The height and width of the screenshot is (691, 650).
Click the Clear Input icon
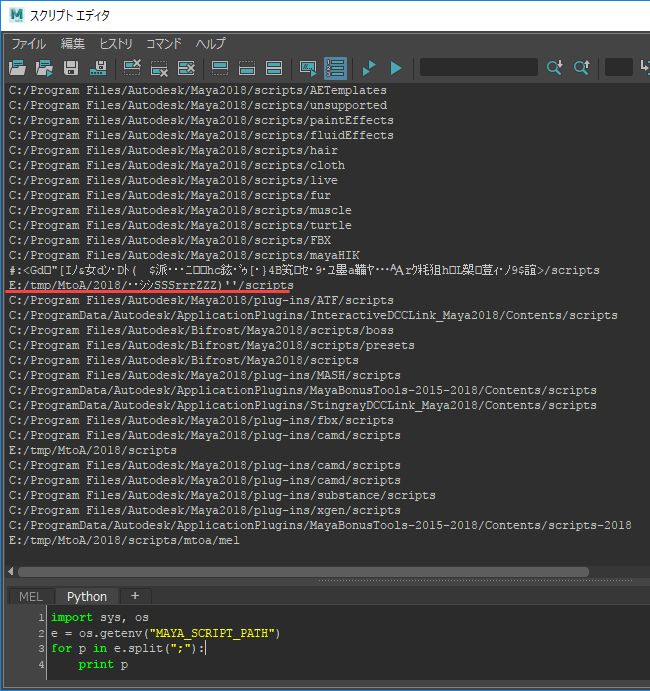[x=159, y=68]
